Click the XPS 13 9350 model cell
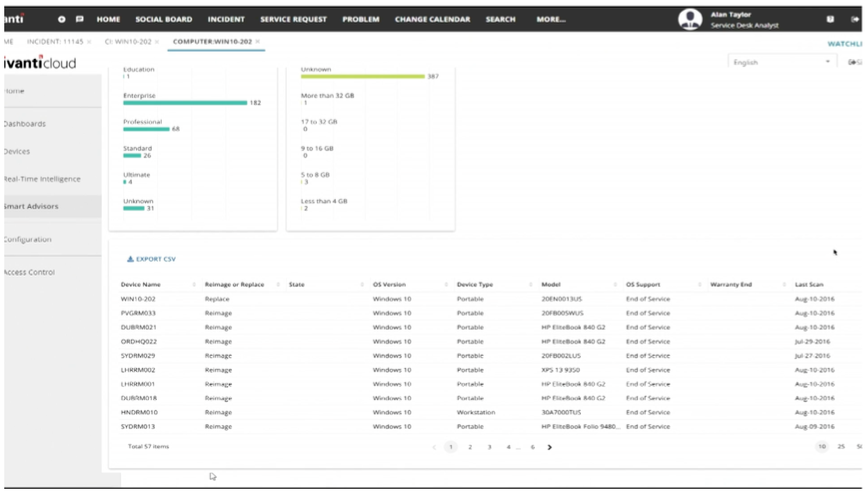This screenshot has width=867, height=499. tap(561, 370)
